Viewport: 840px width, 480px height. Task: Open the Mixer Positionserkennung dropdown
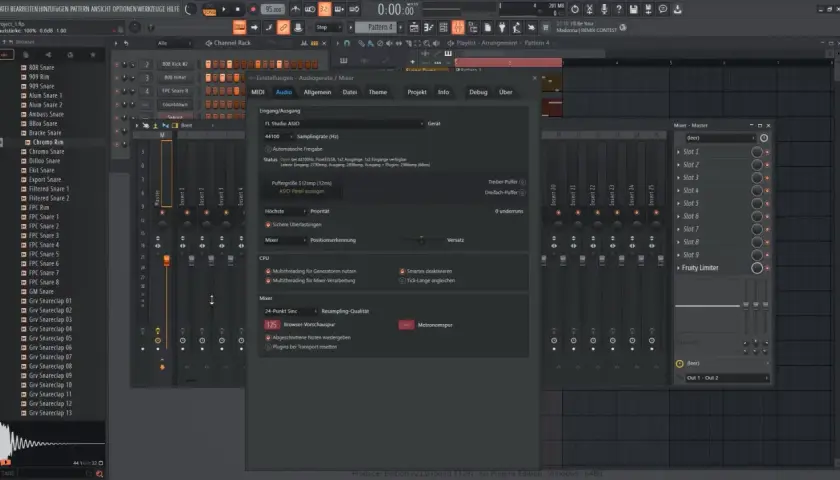(284, 240)
